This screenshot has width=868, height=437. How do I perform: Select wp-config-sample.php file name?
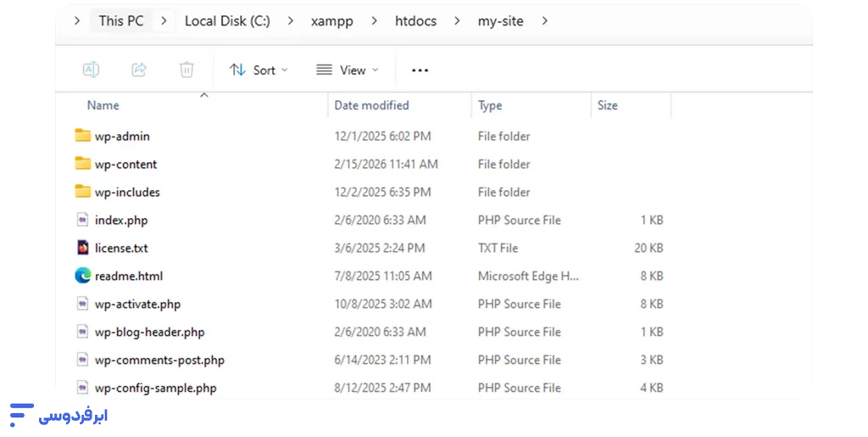point(156,389)
